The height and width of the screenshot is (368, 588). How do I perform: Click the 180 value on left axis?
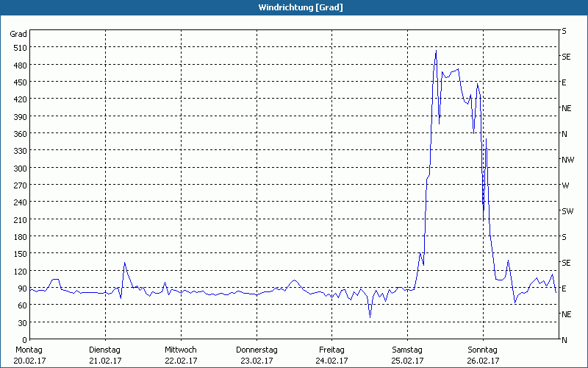point(20,237)
